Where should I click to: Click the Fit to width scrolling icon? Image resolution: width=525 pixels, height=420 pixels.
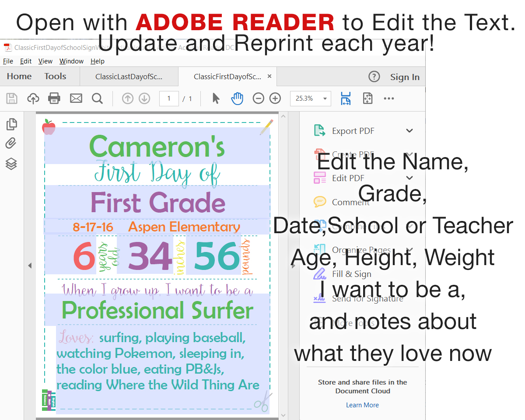pos(346,98)
